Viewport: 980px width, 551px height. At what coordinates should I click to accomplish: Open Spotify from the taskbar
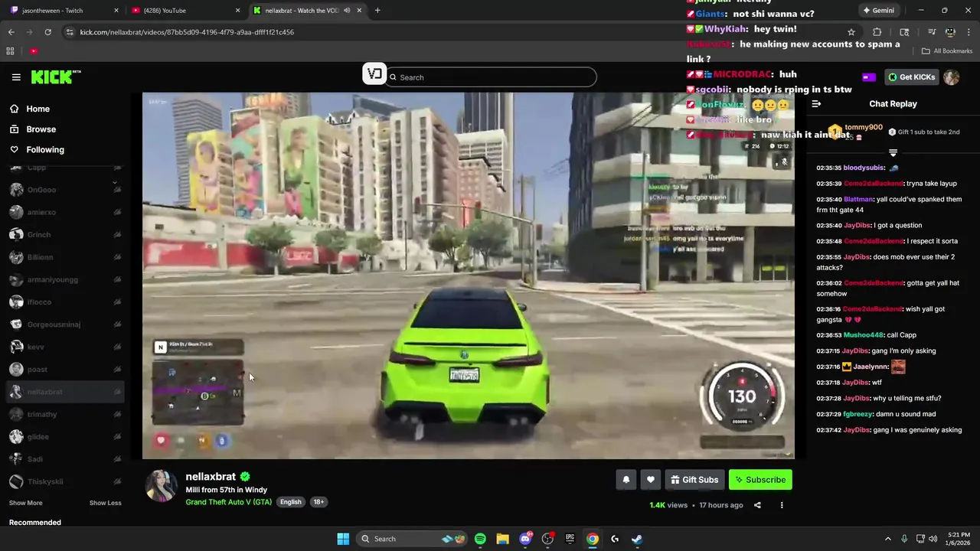tap(480, 539)
